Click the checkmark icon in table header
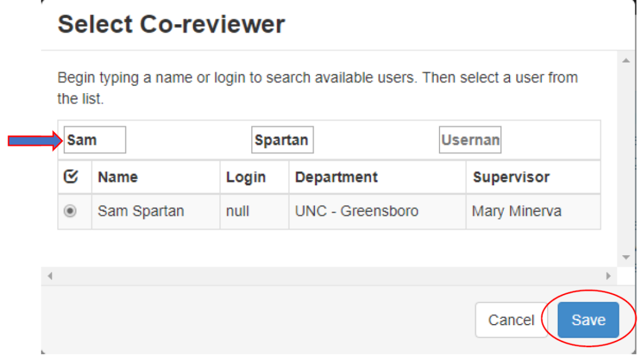641x364 pixels. click(x=71, y=177)
